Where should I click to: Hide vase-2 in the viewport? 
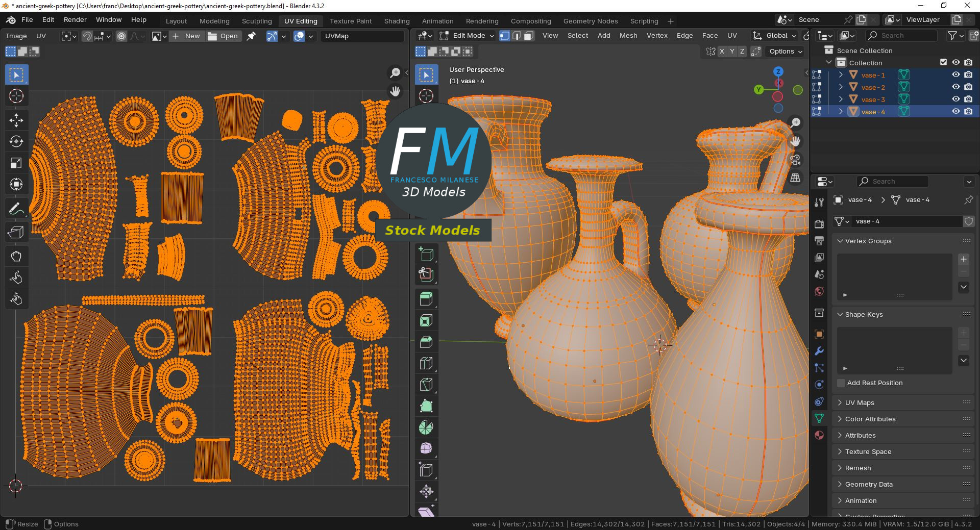coord(956,87)
